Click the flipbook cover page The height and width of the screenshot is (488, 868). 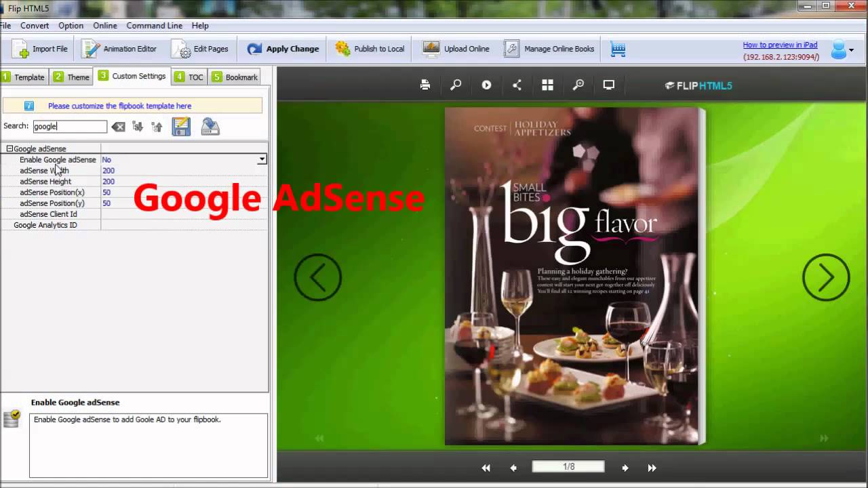(x=572, y=277)
